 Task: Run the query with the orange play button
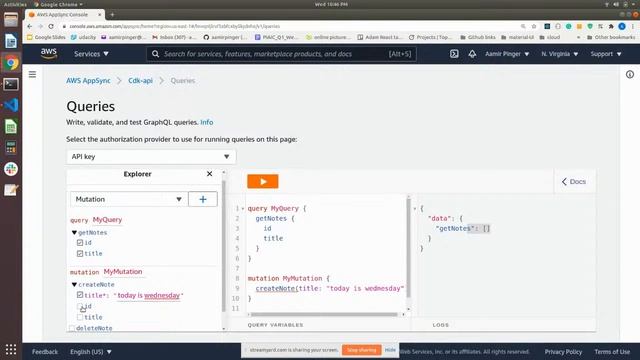coord(262,182)
